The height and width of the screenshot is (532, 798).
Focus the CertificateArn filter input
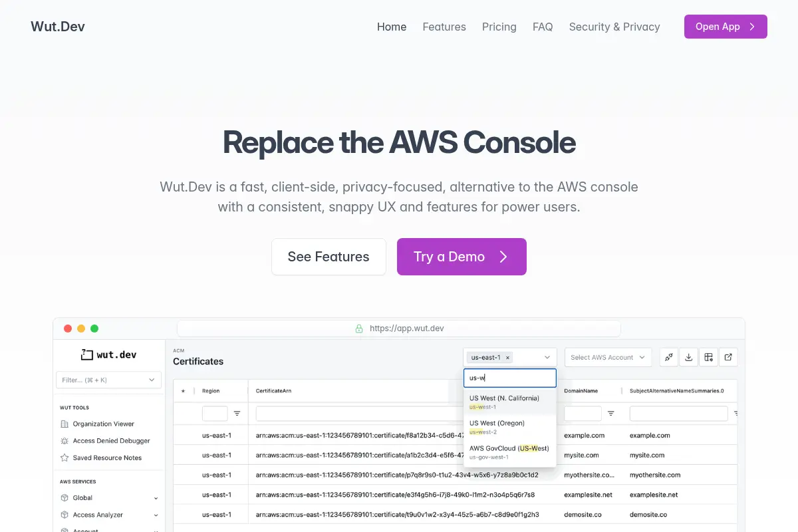click(x=359, y=414)
